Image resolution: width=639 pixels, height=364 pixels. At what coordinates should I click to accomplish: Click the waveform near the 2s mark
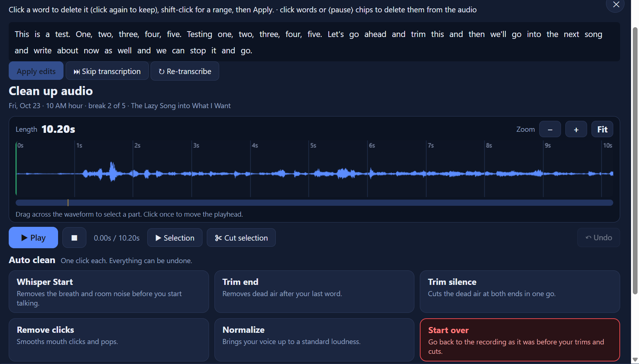tap(133, 173)
